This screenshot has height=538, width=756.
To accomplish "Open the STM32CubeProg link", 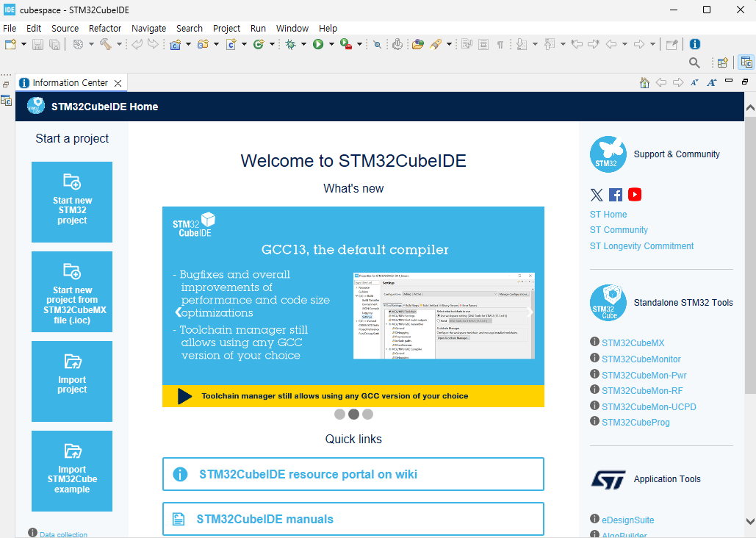I will (636, 422).
